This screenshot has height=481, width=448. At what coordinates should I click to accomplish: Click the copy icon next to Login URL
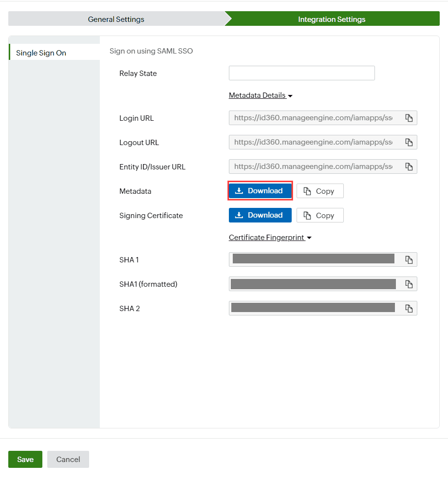pyautogui.click(x=409, y=117)
